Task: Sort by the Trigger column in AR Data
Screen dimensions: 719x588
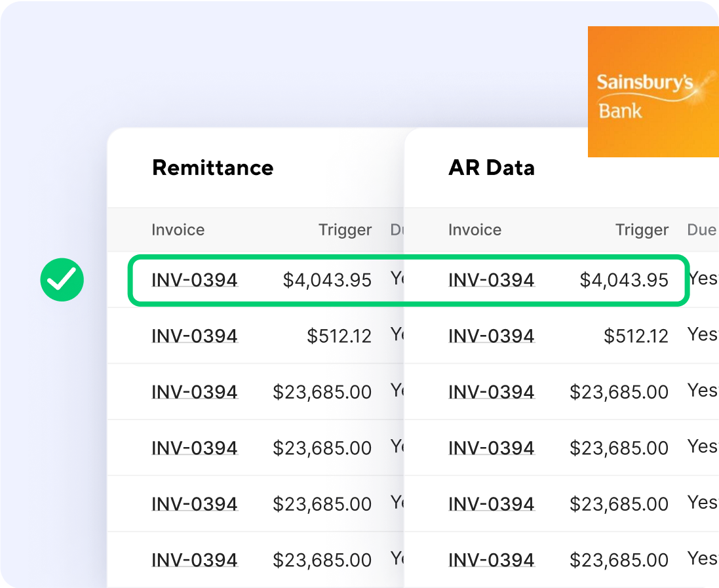Action: (642, 230)
